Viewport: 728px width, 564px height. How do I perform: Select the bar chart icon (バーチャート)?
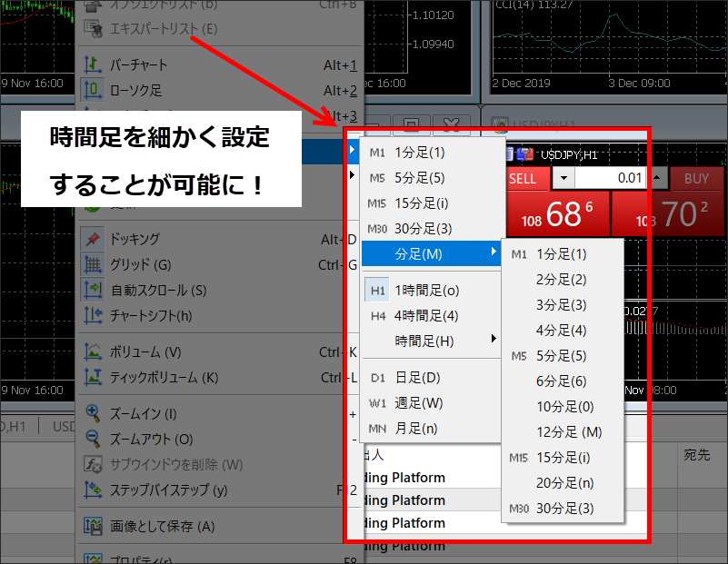(x=93, y=65)
